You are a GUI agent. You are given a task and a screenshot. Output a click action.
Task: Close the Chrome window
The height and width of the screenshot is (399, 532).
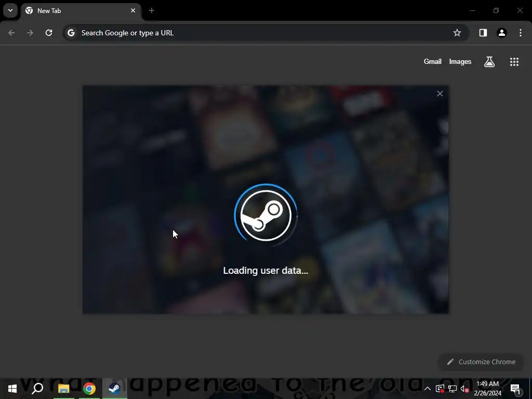point(520,10)
